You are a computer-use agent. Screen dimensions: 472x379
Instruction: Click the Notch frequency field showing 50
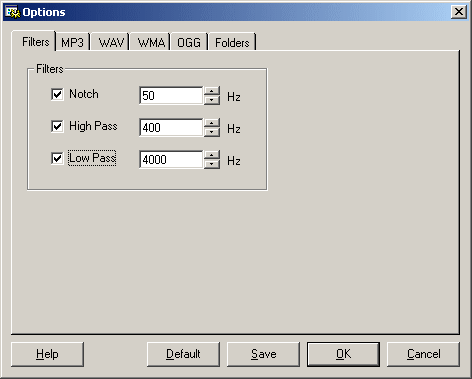(x=171, y=96)
